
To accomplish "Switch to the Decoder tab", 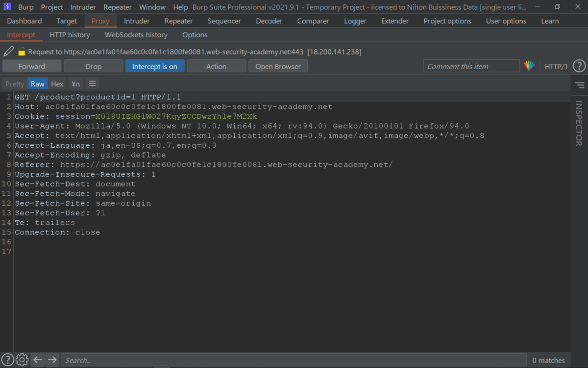I will pos(269,21).
